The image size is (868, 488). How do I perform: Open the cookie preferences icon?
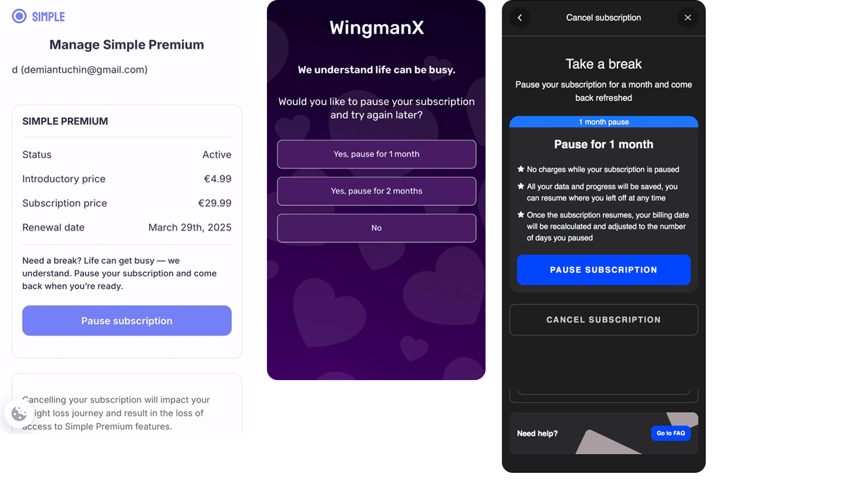pyautogui.click(x=20, y=414)
